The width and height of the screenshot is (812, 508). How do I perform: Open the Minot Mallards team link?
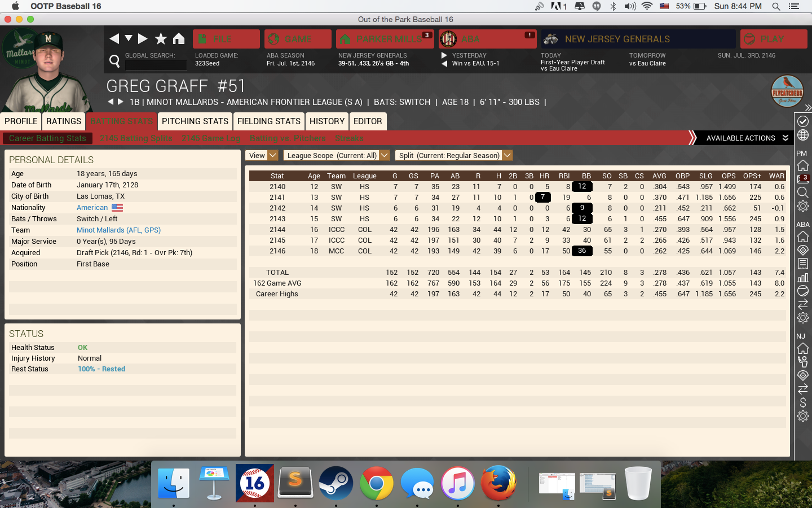pos(118,230)
